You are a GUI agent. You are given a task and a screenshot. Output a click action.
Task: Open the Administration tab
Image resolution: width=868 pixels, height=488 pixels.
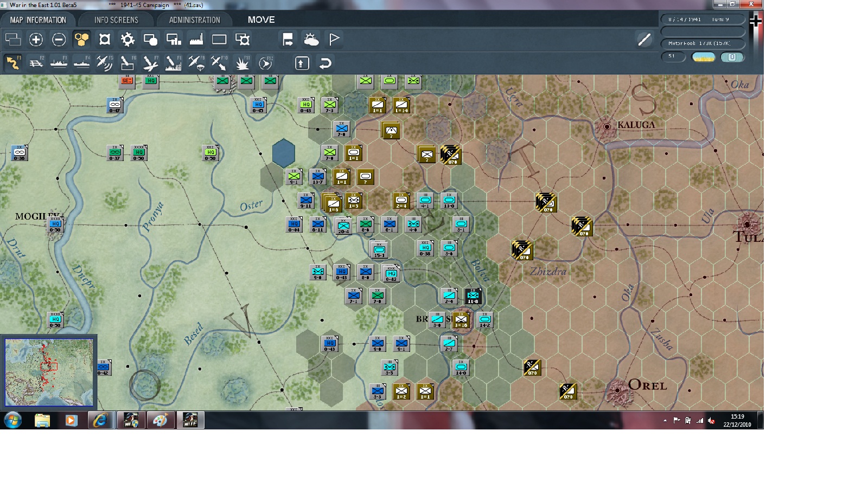click(x=194, y=20)
